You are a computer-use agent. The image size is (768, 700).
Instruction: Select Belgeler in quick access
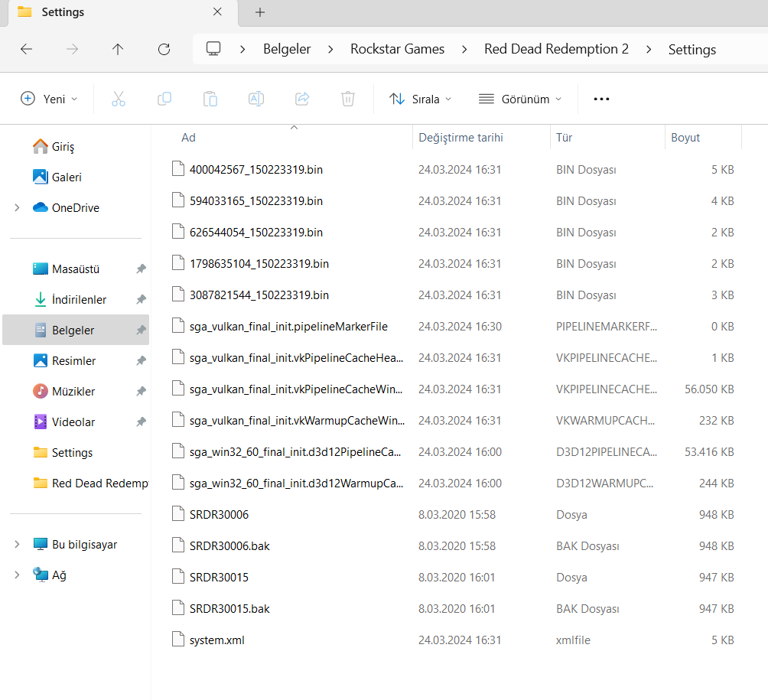click(76, 330)
